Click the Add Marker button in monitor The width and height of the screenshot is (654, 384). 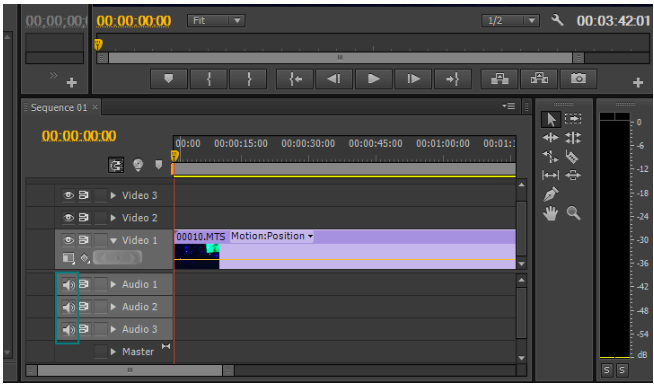pyautogui.click(x=169, y=79)
